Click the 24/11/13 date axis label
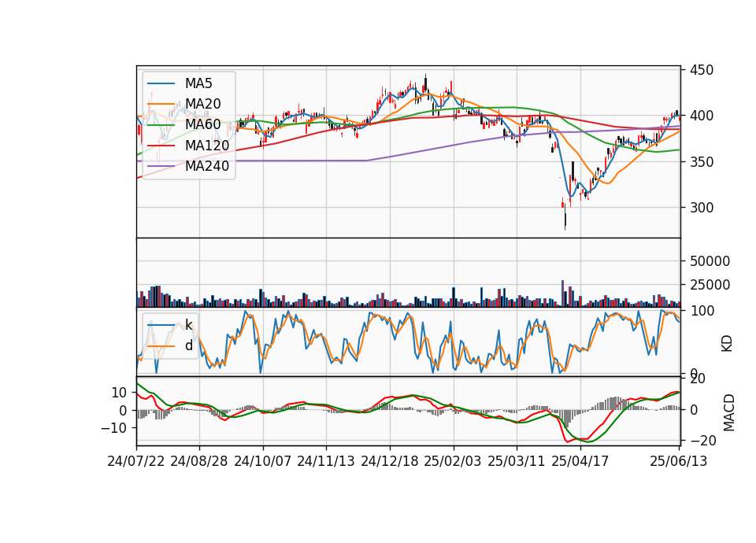The height and width of the screenshot is (543, 756). tap(326, 461)
